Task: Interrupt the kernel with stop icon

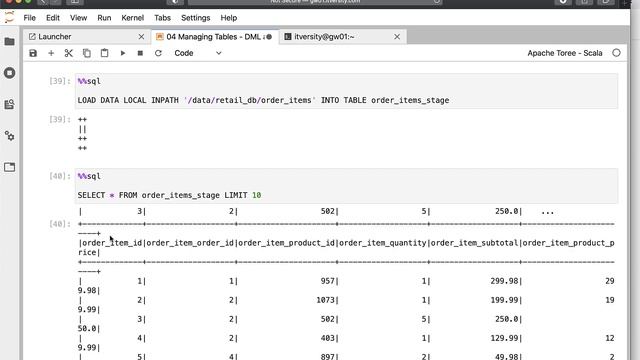Action: (140, 53)
